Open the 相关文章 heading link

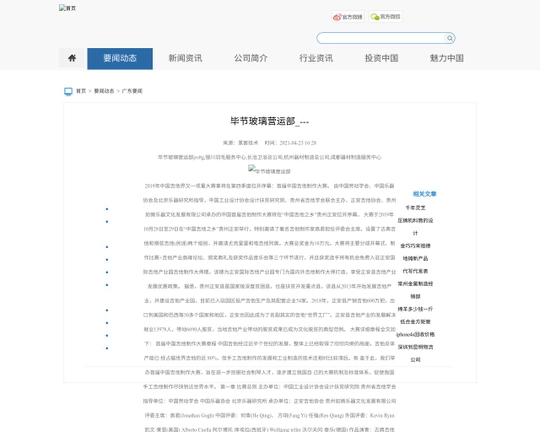tap(424, 194)
